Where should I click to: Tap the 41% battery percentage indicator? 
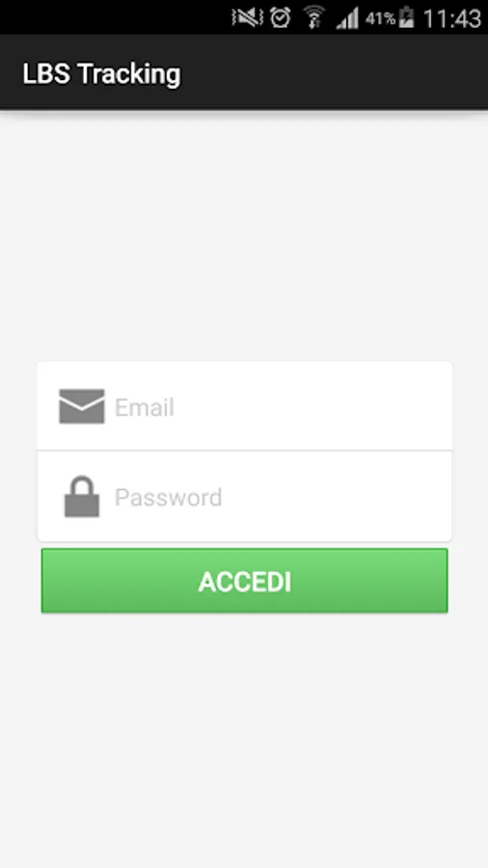click(381, 19)
